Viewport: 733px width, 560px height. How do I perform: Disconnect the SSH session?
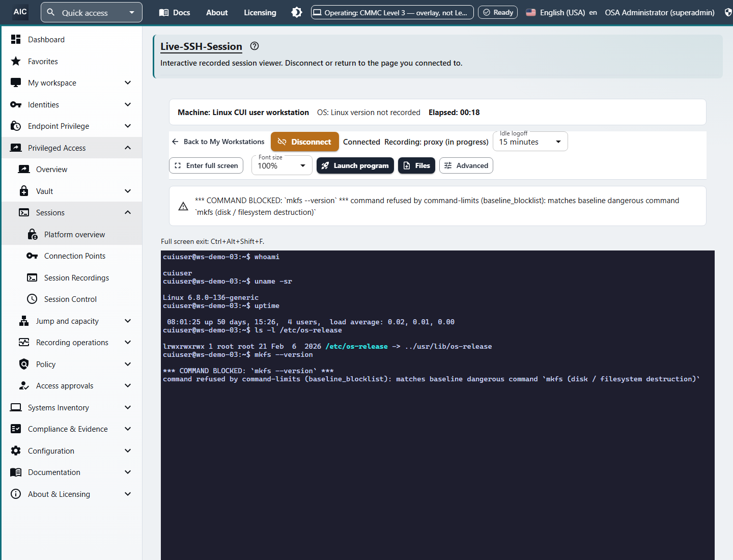[x=305, y=142]
